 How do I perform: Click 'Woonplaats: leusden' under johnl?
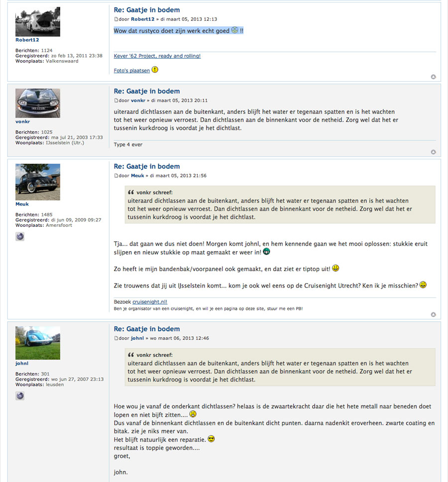point(39,385)
